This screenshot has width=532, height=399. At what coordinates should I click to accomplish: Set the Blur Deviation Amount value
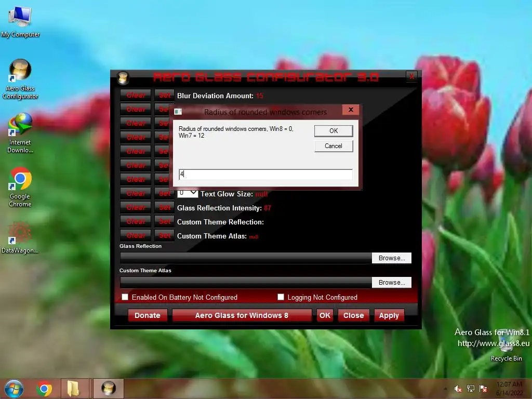coord(165,96)
